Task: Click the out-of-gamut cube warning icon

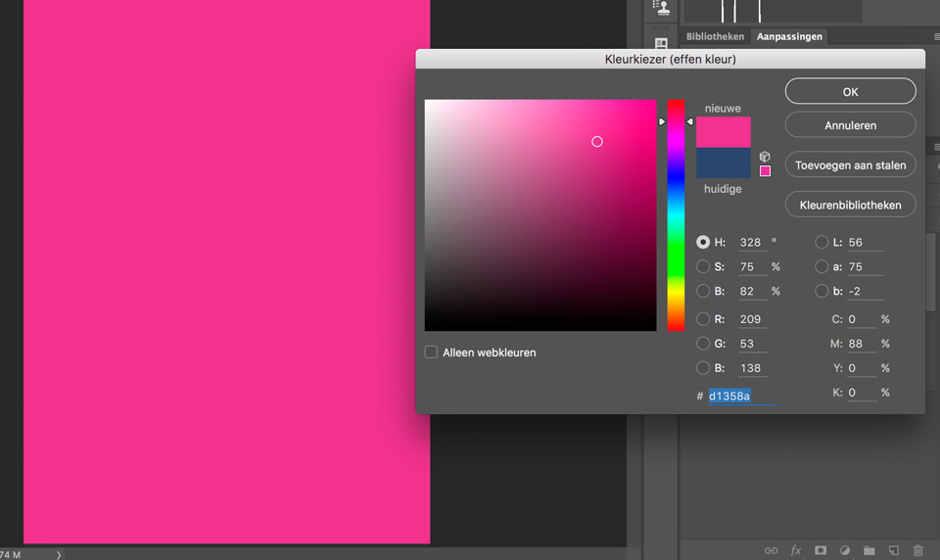Action: pos(765,157)
